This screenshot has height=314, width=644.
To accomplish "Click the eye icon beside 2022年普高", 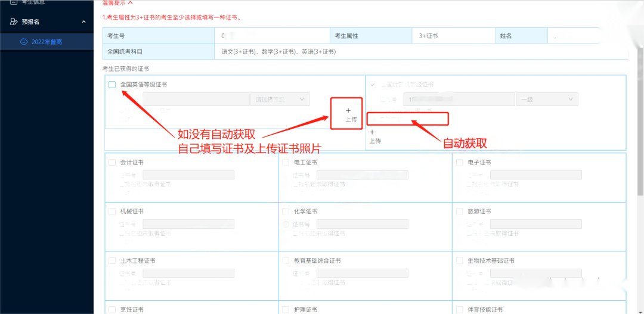I will coord(24,42).
